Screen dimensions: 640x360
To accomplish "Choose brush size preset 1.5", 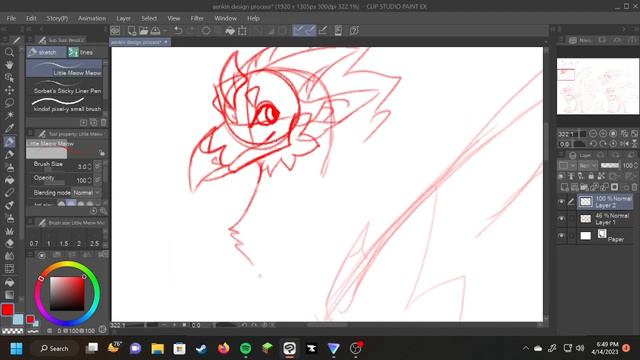I will (64, 243).
